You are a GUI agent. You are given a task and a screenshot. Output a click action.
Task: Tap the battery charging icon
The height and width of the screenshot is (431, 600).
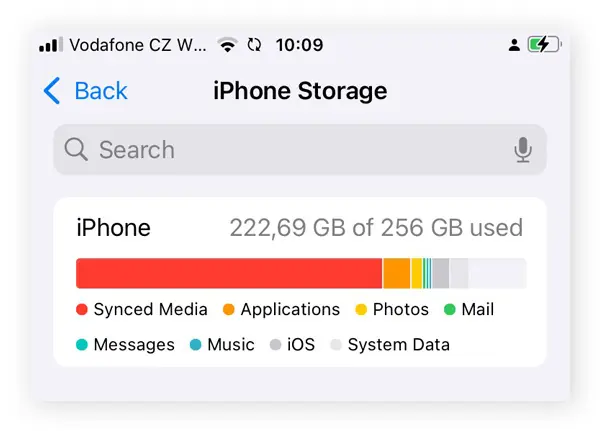(545, 44)
